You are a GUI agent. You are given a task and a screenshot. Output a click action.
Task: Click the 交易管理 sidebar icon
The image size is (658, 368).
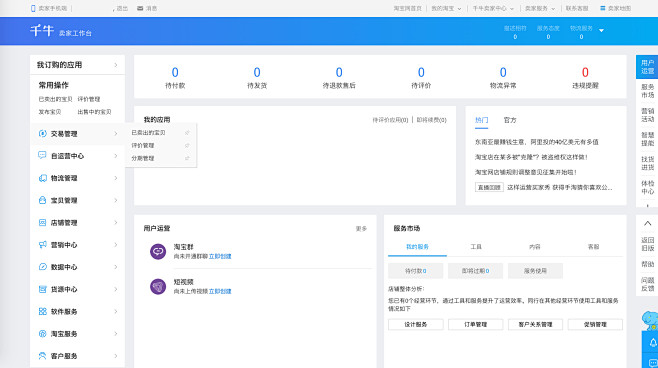[42, 133]
